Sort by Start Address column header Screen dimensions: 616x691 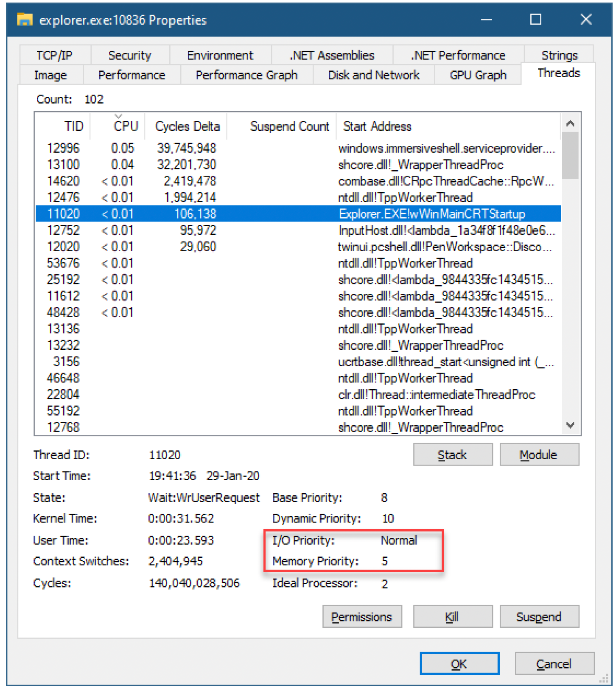[448, 126]
